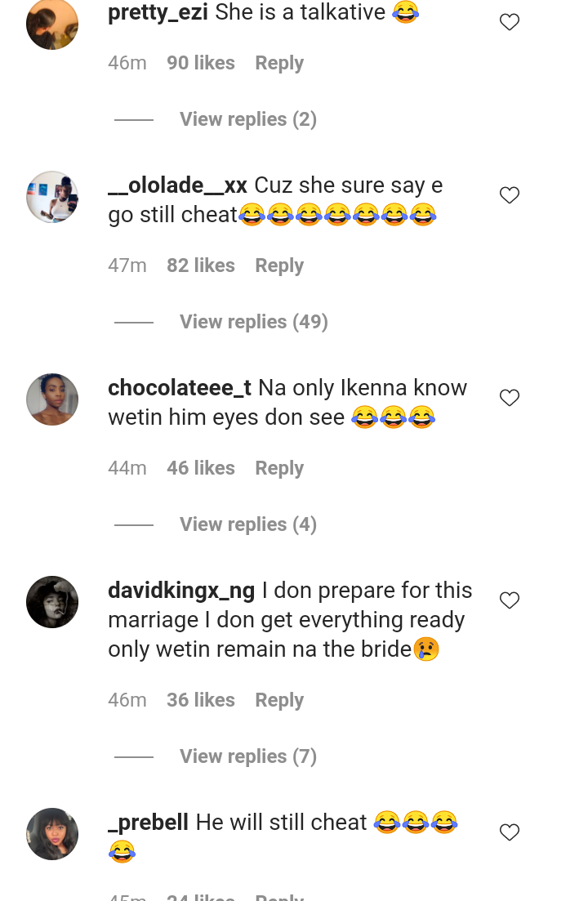Tap chocolateee_t's avatar
Image resolution: width=588 pixels, height=901 pixels.
(x=52, y=399)
